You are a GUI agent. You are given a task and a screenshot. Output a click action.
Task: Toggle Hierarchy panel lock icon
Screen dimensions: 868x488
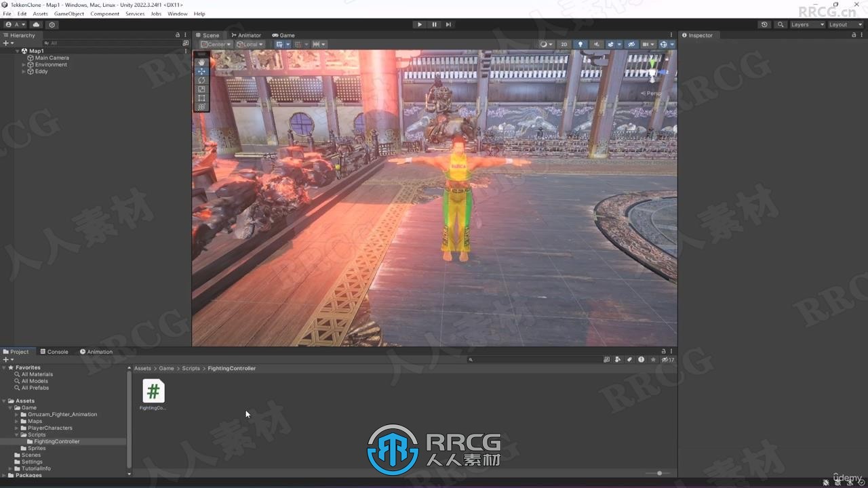[178, 35]
